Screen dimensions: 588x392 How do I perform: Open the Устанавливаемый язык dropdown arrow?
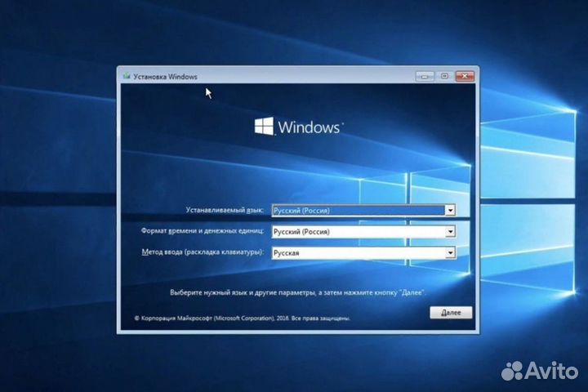[450, 211]
